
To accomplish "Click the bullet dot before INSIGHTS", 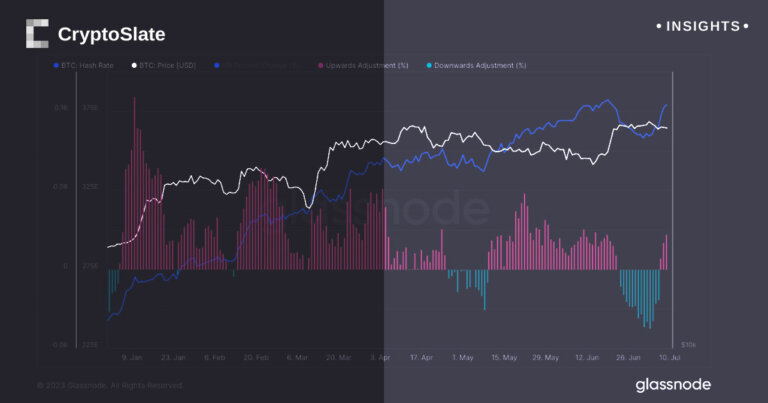I will [x=658, y=26].
